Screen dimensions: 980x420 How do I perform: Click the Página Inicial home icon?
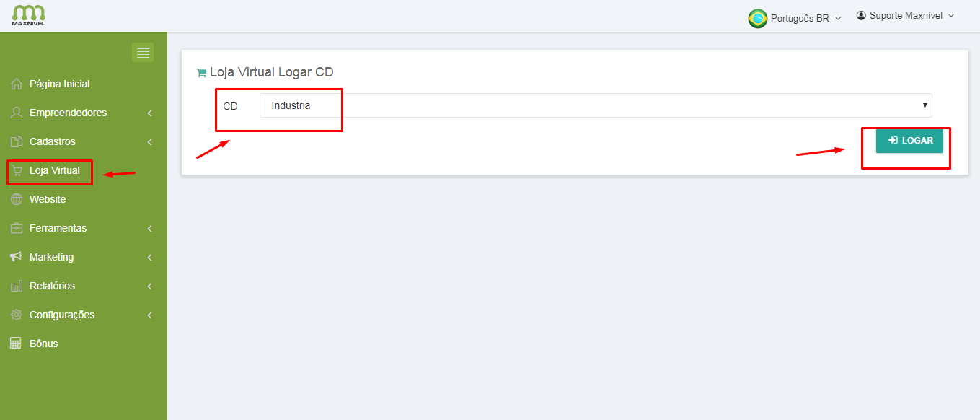(17, 84)
